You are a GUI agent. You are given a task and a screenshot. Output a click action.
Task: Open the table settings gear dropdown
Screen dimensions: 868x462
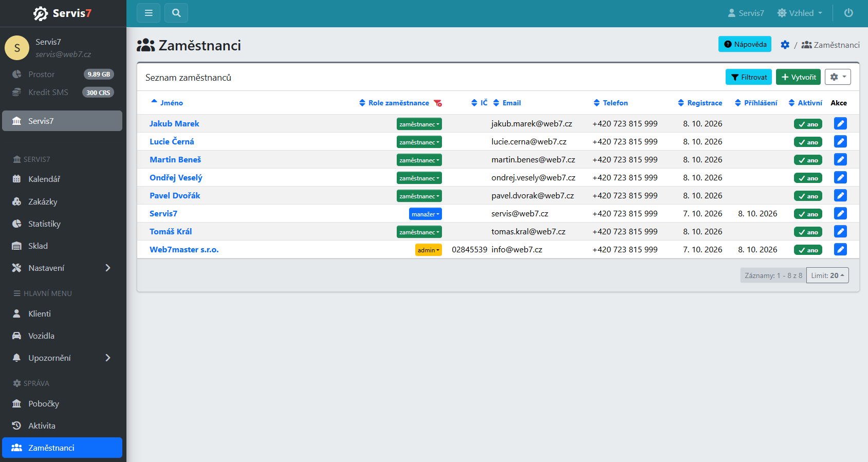point(838,77)
